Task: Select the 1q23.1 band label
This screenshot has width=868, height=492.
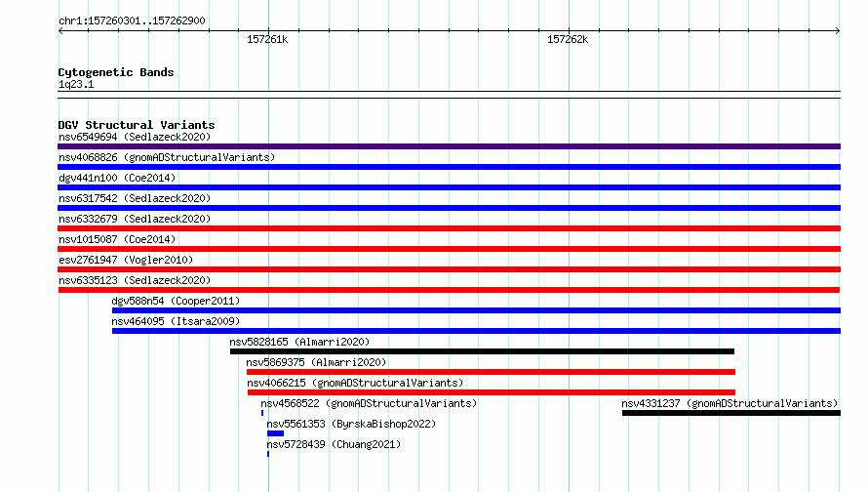Action: click(x=76, y=84)
